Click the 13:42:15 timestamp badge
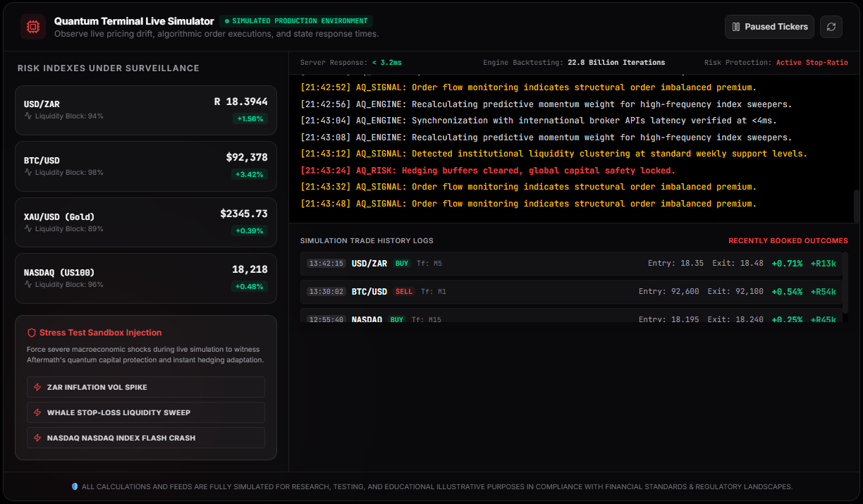This screenshot has width=863, height=504. (x=326, y=264)
